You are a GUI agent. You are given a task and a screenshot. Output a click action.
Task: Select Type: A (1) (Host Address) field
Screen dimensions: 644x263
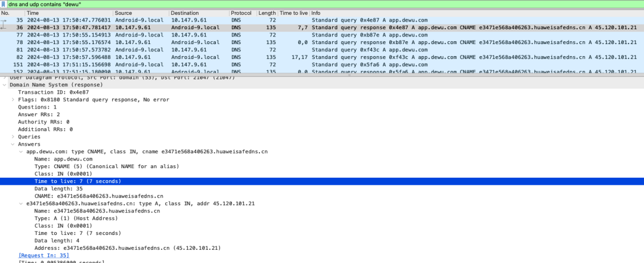pos(76,218)
